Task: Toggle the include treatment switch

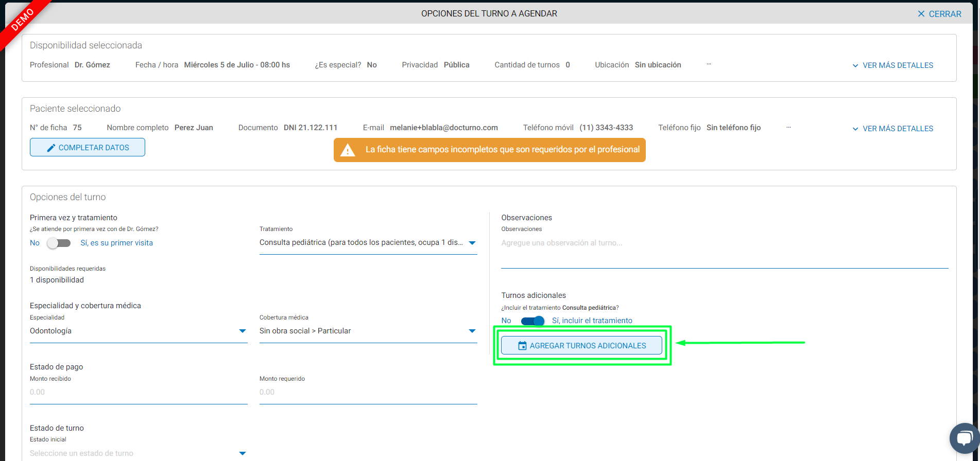Action: pos(532,321)
